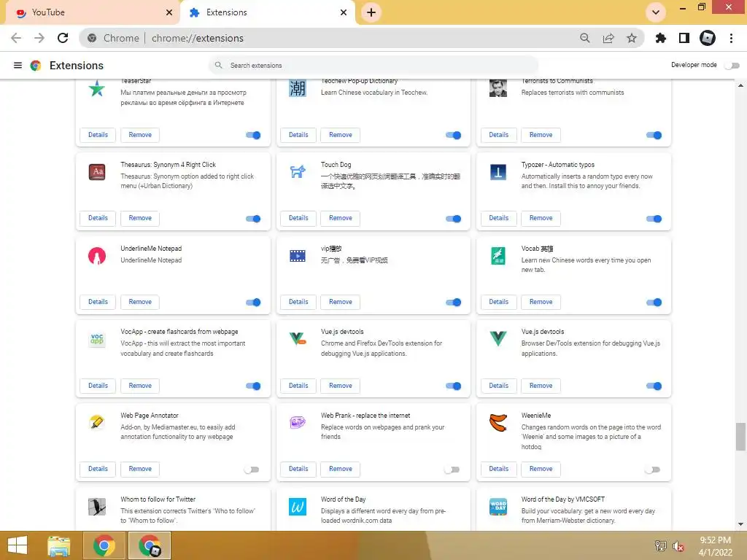
Task: Click the Vue.js devtools Chrome and Firefox icon
Action: point(298,339)
